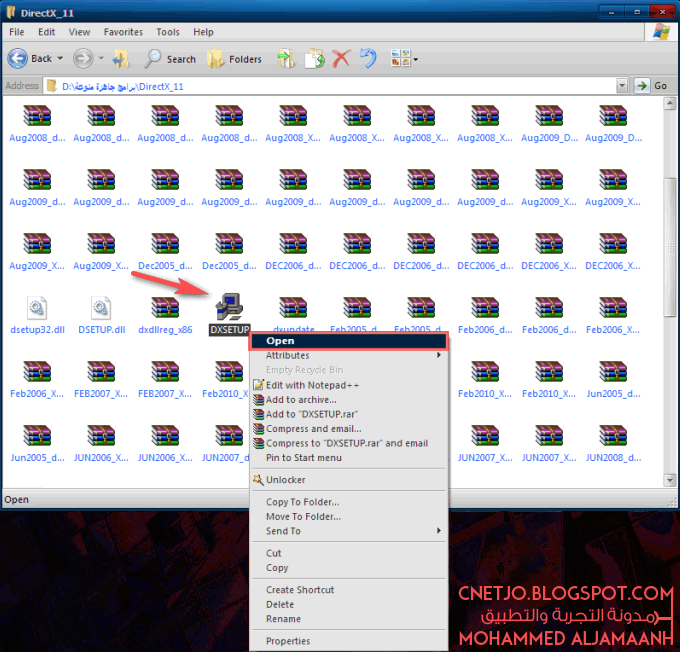Select the Dec2005_d... archive next to Aug2009_X...
Screen dimensions: 680x652
[x=165, y=243]
